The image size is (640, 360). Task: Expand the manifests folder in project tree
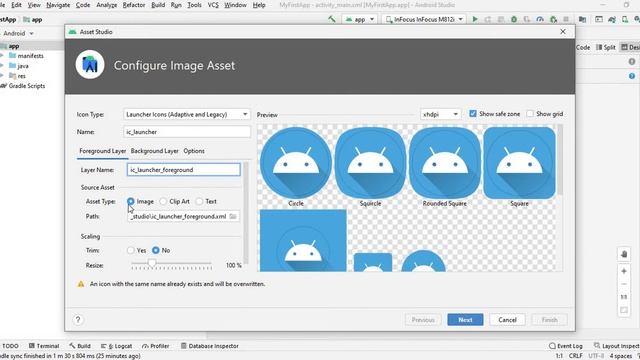[2, 56]
